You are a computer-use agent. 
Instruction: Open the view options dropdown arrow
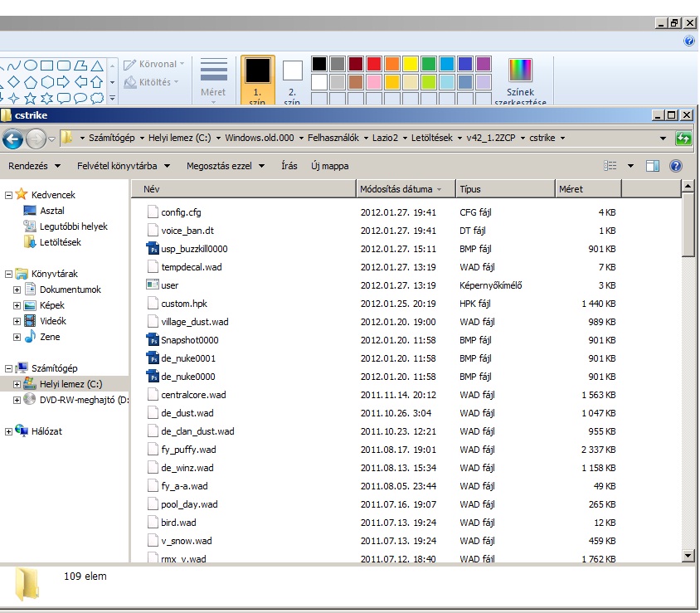click(x=630, y=166)
